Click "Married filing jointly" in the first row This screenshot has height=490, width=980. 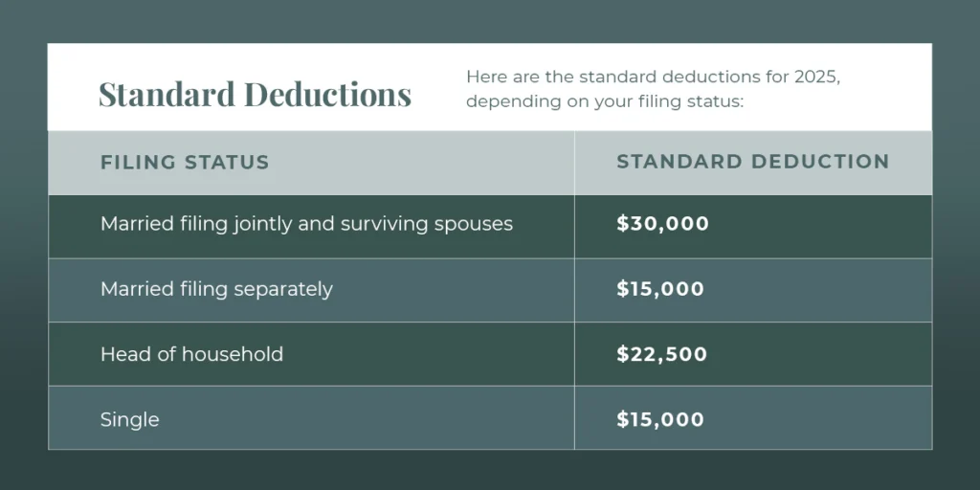click(x=187, y=224)
